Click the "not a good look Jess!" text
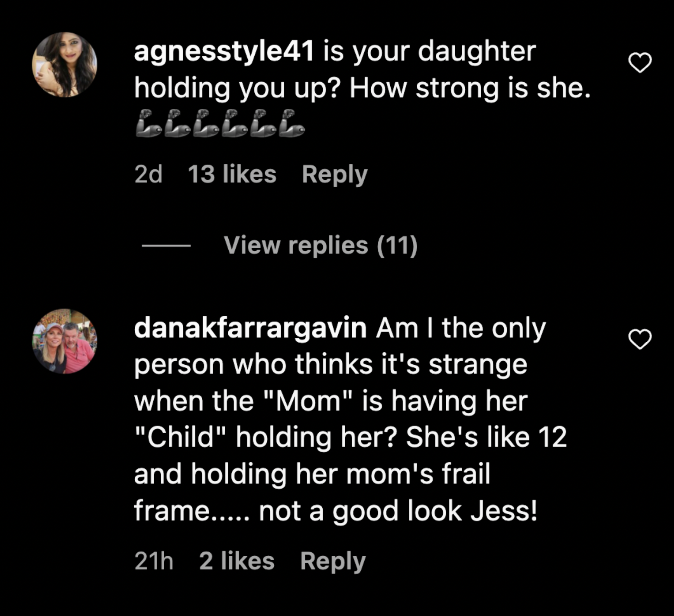The image size is (674, 616). coord(398,511)
